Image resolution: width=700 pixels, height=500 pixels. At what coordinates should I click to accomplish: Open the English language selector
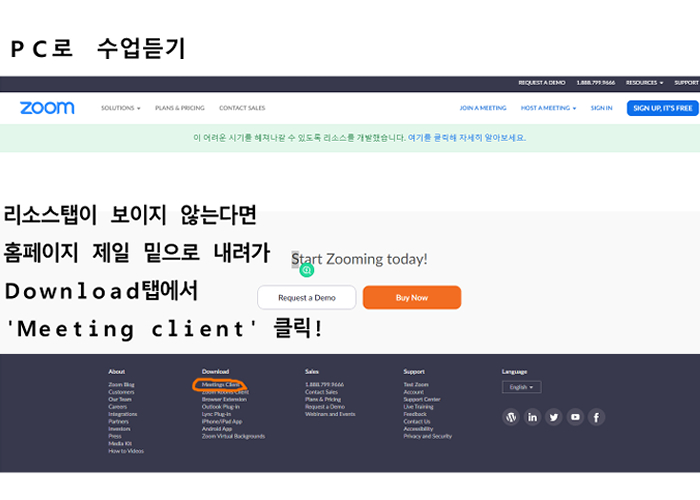coord(521,387)
